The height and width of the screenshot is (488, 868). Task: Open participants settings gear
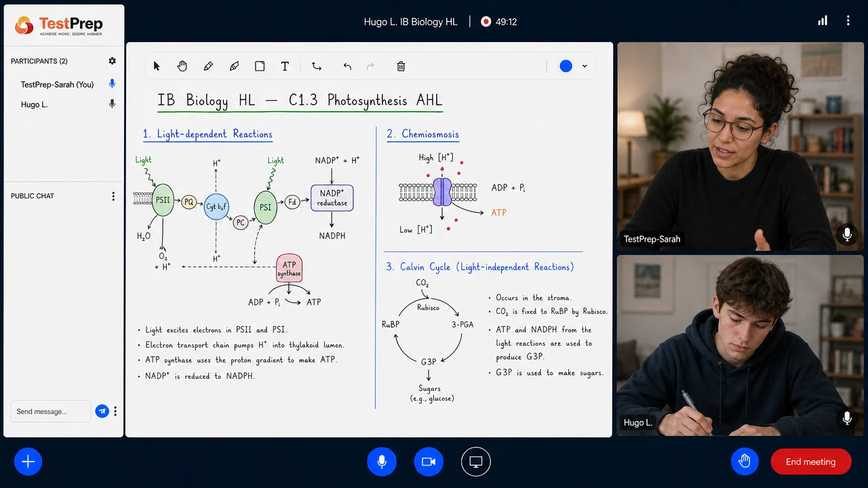pos(113,61)
